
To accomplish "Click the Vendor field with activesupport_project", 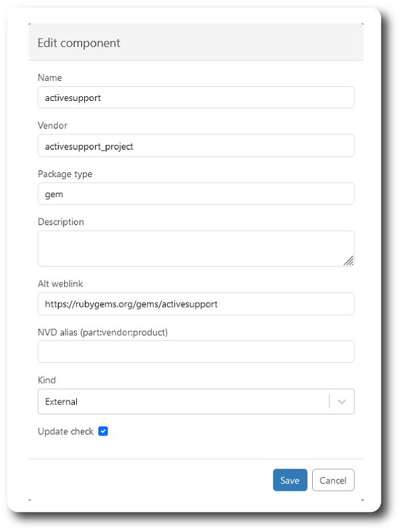I will point(196,146).
